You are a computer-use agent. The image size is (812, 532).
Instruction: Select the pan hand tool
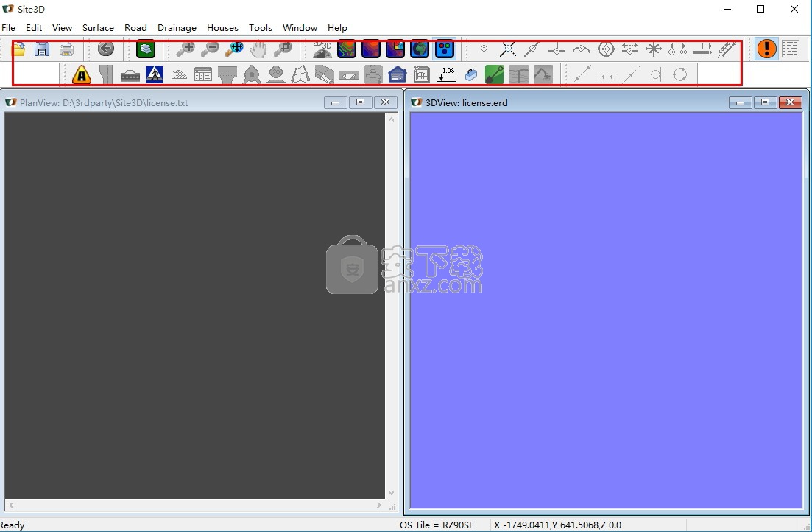[x=258, y=49]
